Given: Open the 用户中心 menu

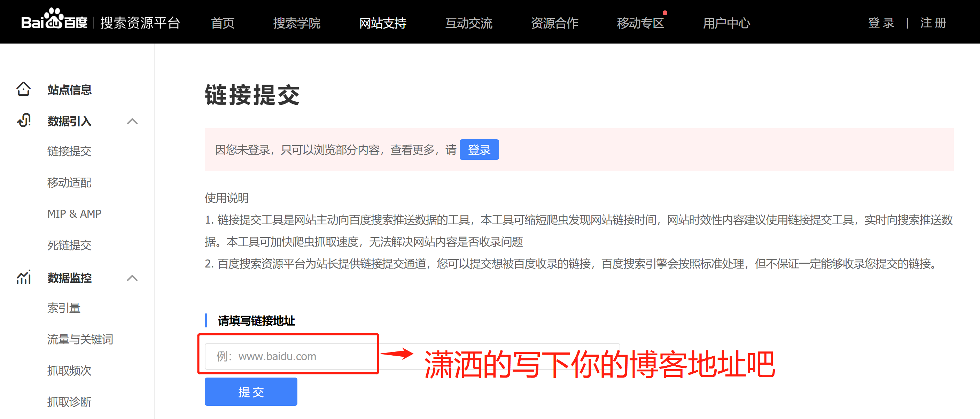Looking at the screenshot, I should (727, 23).
